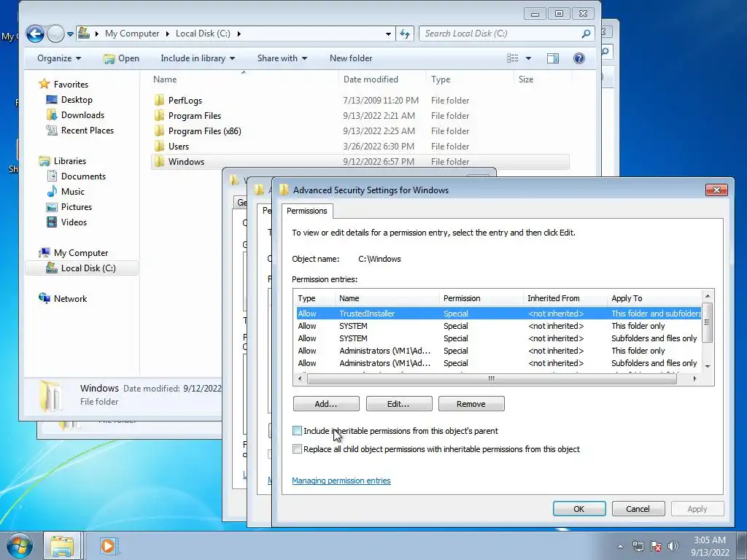Screen dimensions: 747x560
Task: Select Libraries in the navigation pane
Action: pos(69,161)
